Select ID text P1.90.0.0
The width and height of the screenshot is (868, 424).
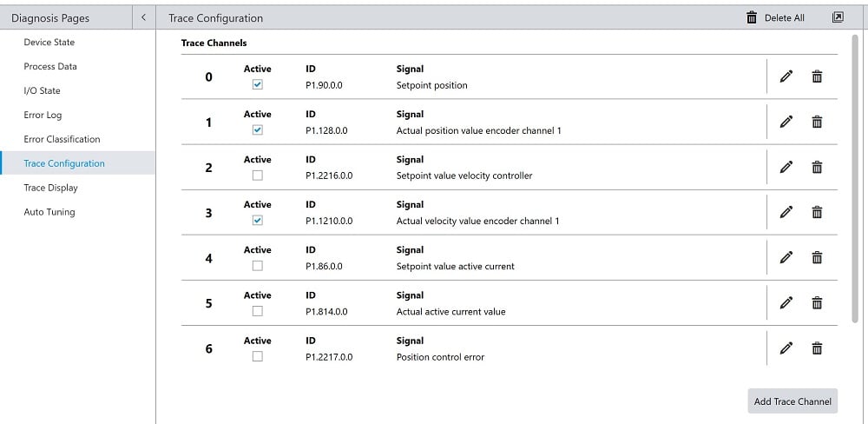click(x=325, y=85)
